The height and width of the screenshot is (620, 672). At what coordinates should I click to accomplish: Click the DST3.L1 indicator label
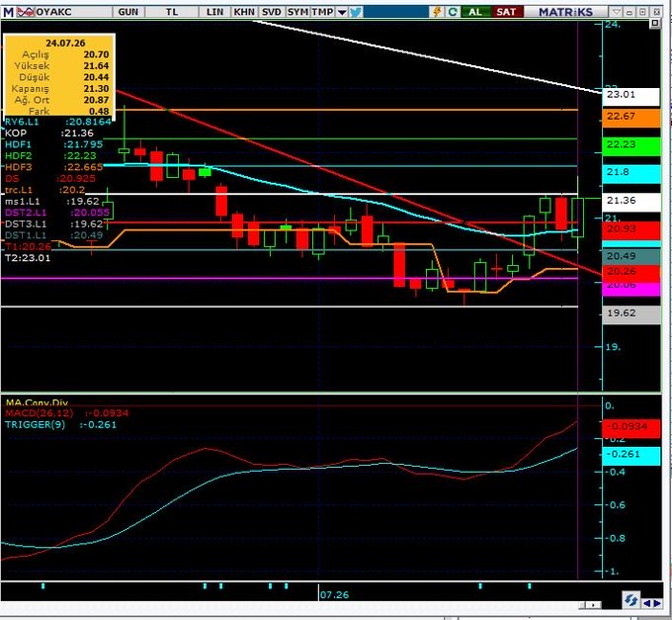(26, 223)
